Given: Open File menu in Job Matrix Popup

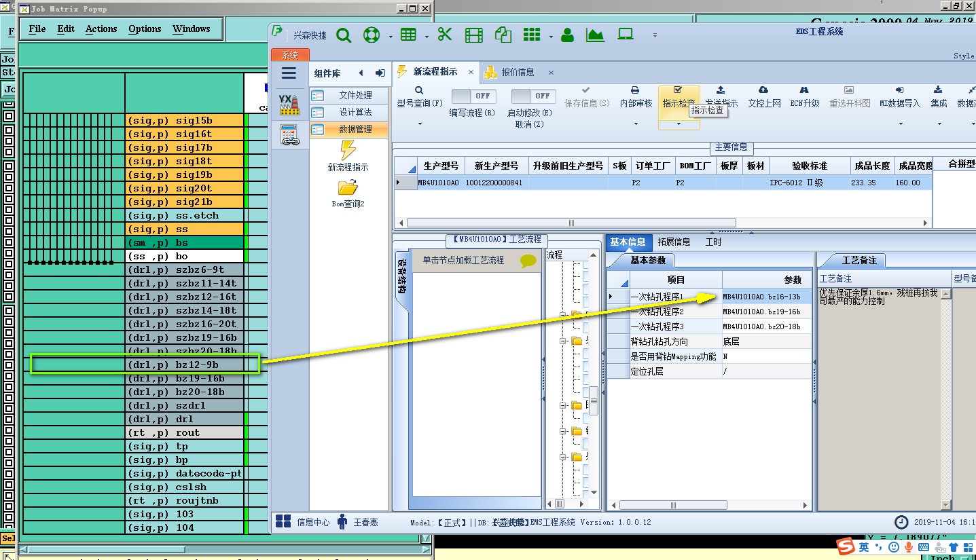Looking at the screenshot, I should (x=37, y=29).
